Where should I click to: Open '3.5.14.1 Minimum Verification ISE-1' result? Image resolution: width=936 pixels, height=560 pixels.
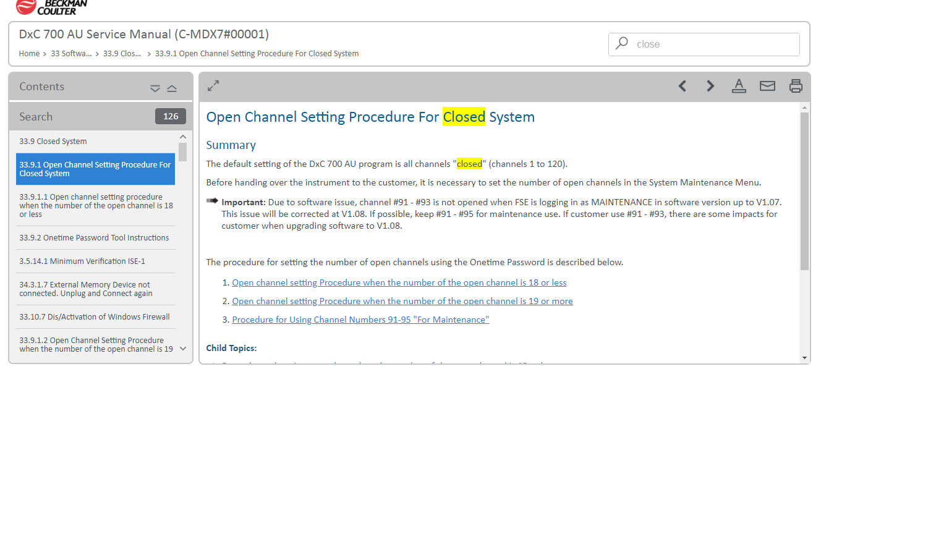tap(95, 261)
